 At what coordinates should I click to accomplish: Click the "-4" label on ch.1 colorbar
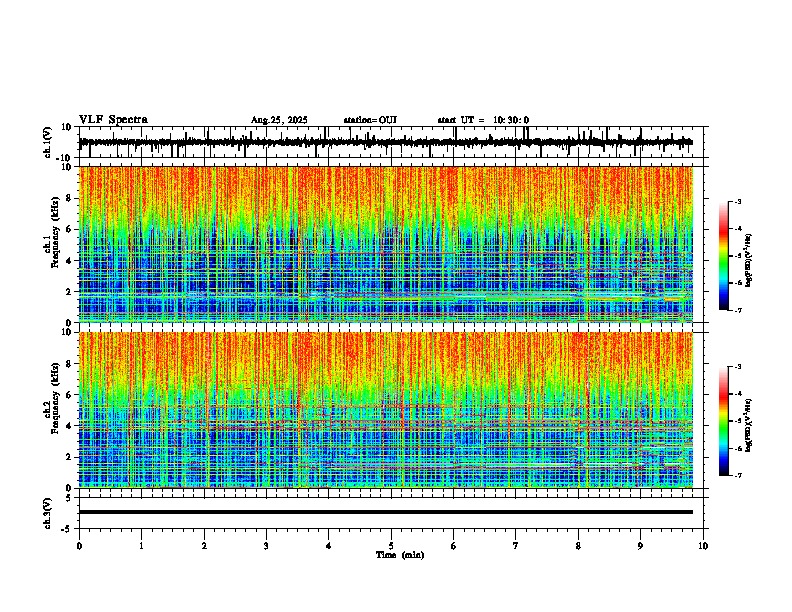click(737, 229)
